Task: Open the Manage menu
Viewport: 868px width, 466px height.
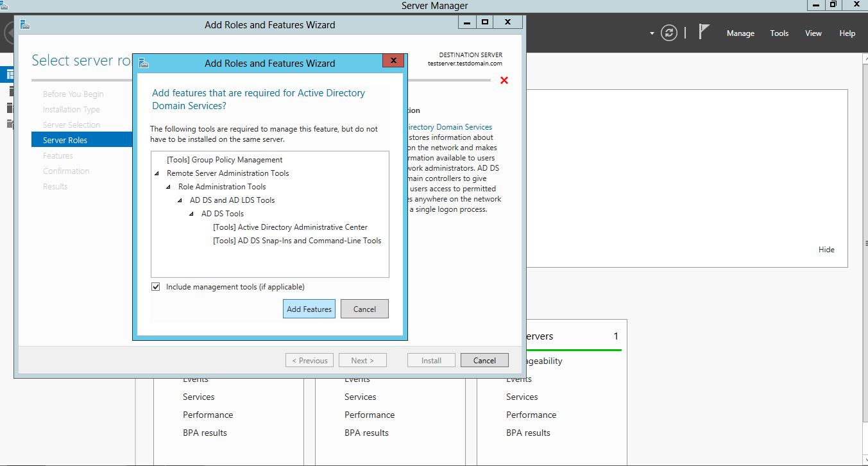Action: [740, 33]
